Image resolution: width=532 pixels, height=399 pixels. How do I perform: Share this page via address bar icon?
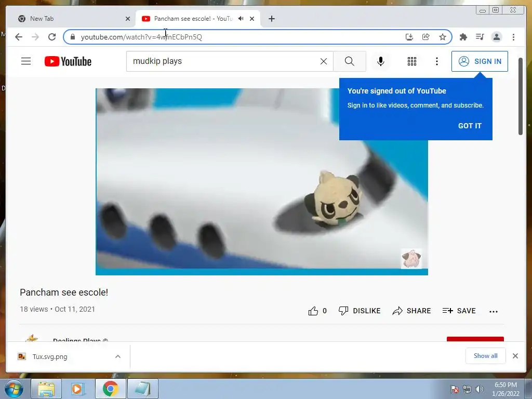coord(426,37)
